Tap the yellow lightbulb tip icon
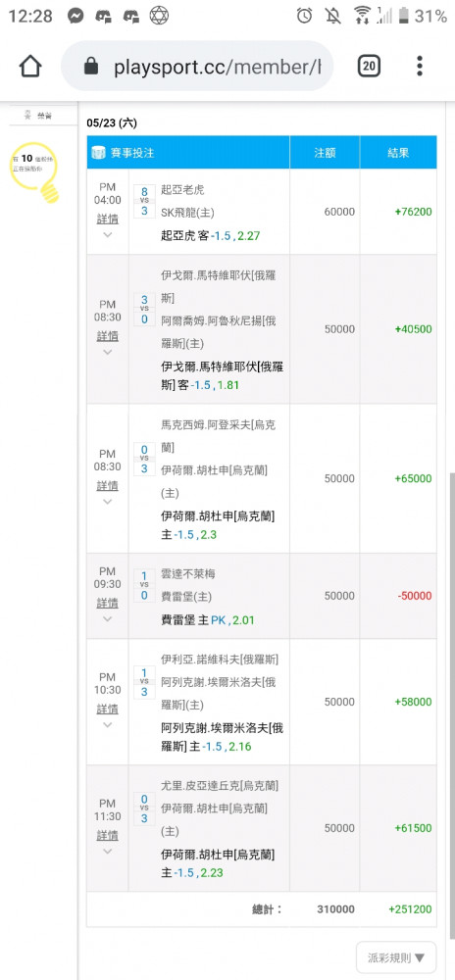Screen dimensions: 455x980 [35, 171]
